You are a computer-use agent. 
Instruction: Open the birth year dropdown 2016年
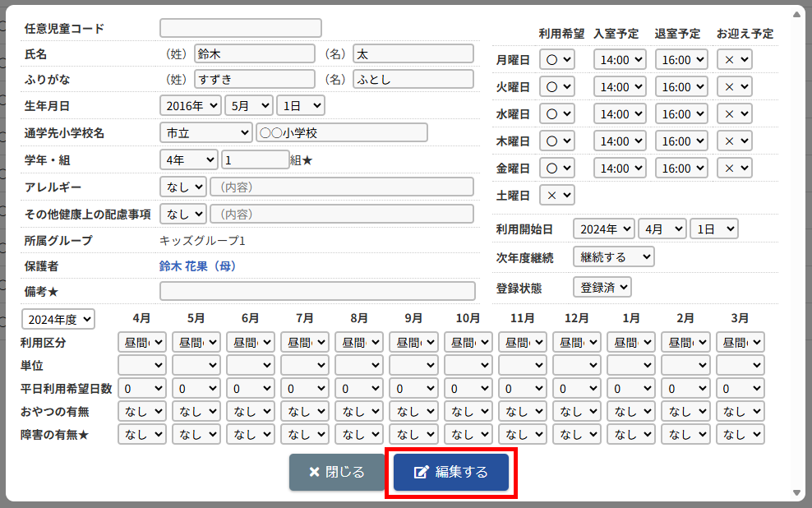pos(190,105)
